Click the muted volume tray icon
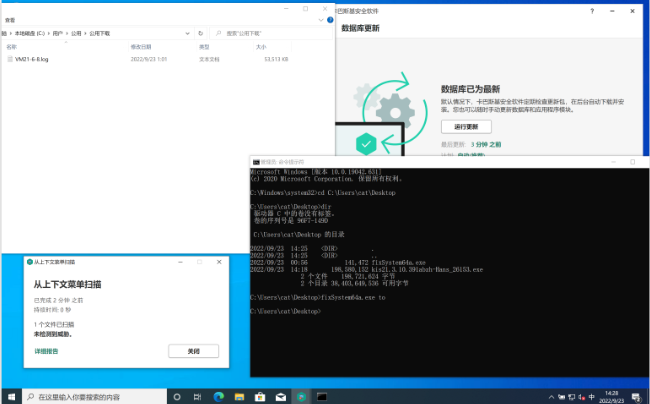The height and width of the screenshot is (404, 650). coord(582,397)
